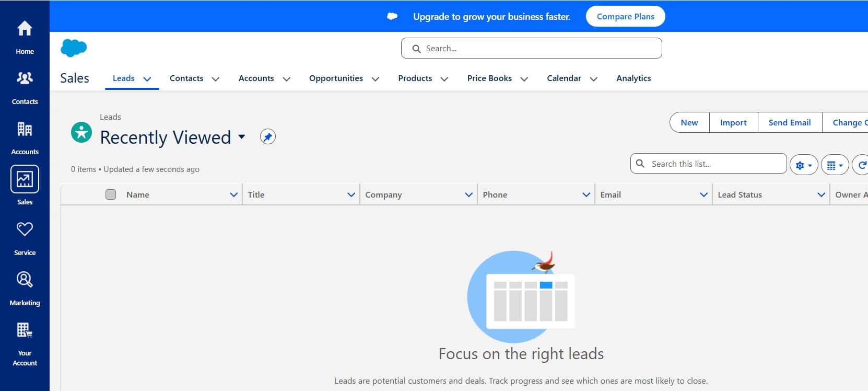This screenshot has width=868, height=391.
Task: Focus the global Search field
Action: (x=532, y=48)
